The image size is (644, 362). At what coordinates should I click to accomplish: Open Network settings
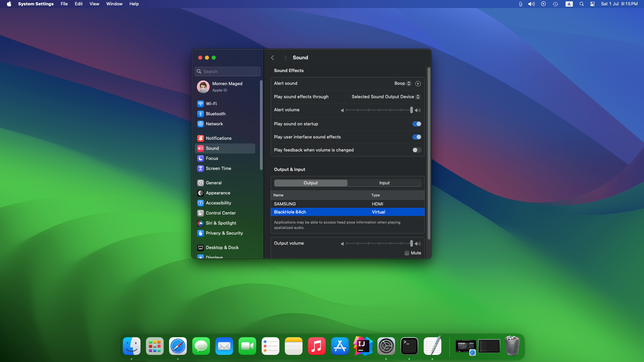click(214, 124)
